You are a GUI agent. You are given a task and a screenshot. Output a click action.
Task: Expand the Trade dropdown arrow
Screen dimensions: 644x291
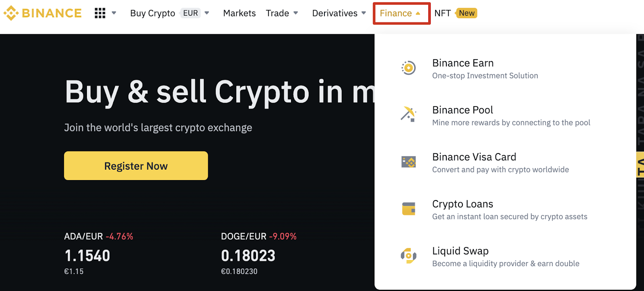pyautogui.click(x=296, y=13)
